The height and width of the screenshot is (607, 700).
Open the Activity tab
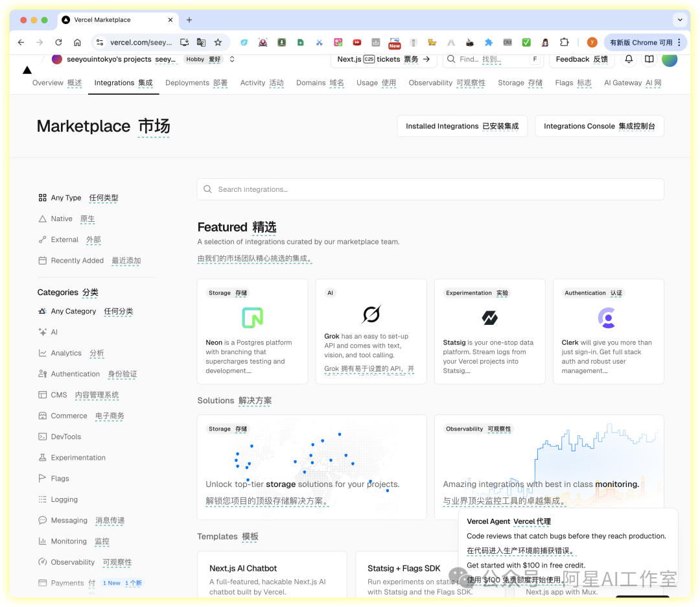tap(262, 82)
